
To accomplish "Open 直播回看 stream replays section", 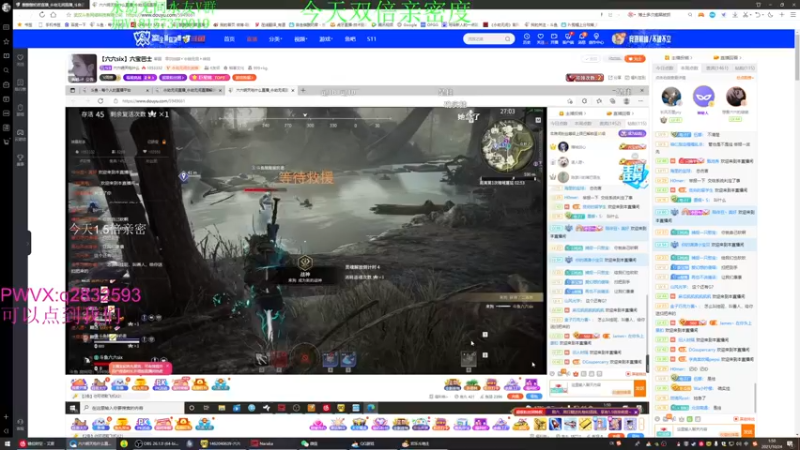I will click(727, 58).
